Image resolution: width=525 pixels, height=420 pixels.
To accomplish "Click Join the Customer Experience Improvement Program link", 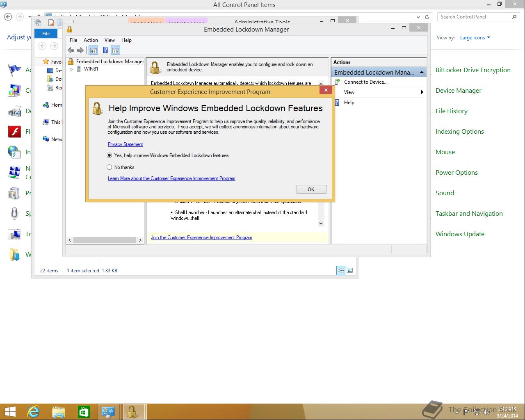I will click(201, 237).
